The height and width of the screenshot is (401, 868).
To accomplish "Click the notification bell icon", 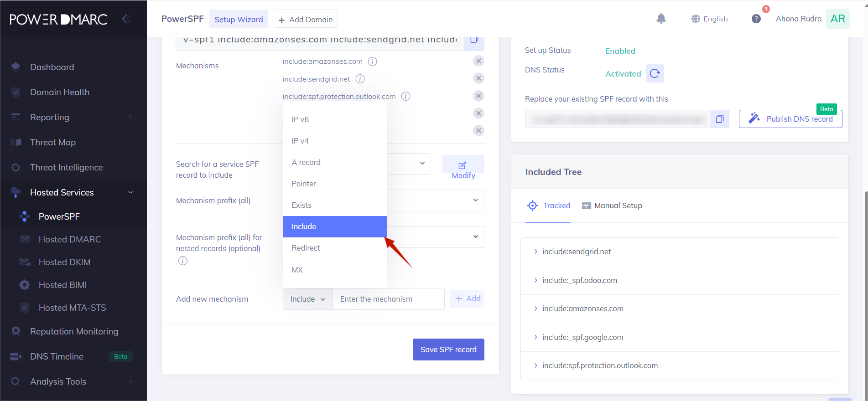I will click(x=661, y=19).
